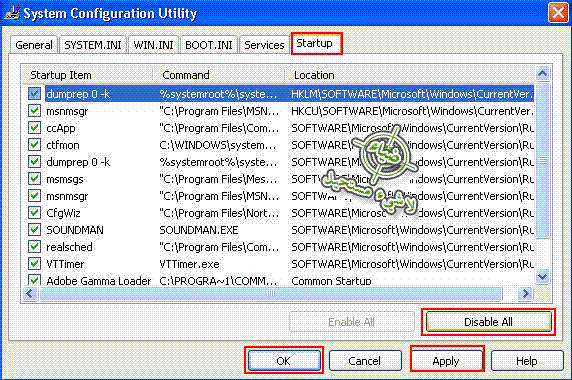Click the "C:\Program Files\Nort... command cell
The width and height of the screenshot is (572, 380).
219,213
